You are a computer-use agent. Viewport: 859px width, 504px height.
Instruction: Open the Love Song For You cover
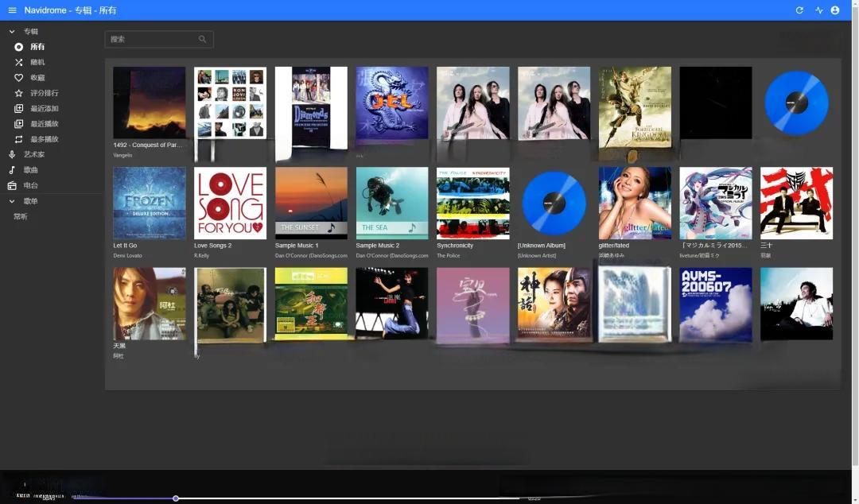tap(230, 204)
